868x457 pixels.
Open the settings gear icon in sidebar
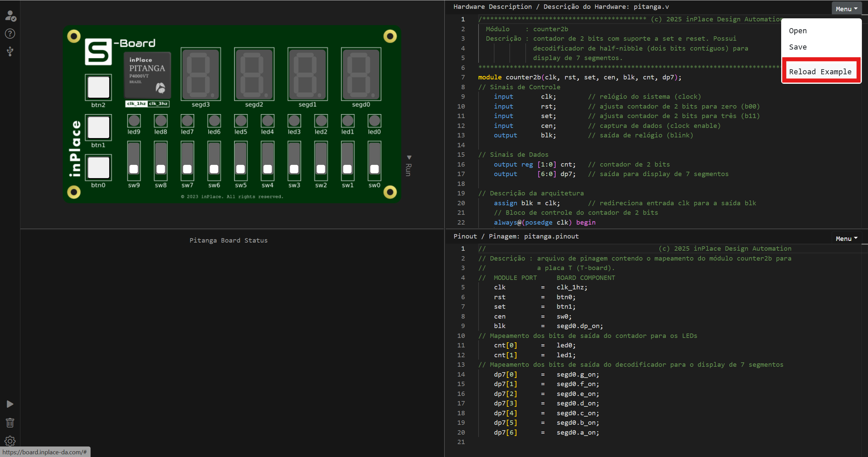pyautogui.click(x=10, y=441)
